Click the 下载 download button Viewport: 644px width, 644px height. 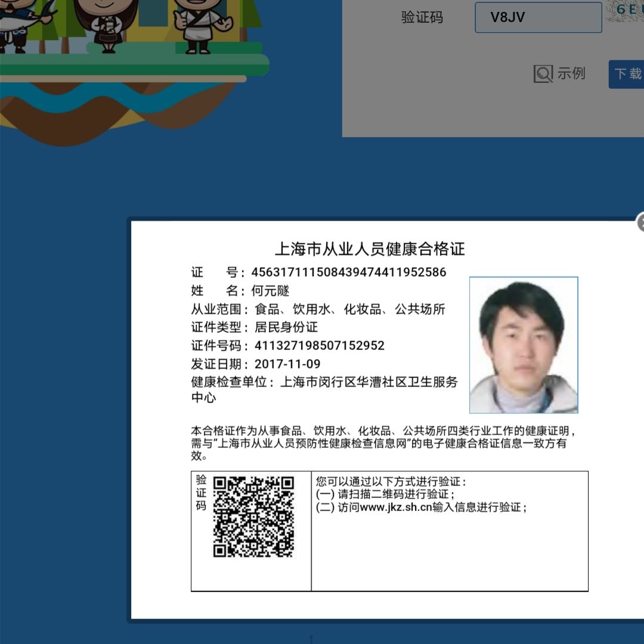coord(626,74)
